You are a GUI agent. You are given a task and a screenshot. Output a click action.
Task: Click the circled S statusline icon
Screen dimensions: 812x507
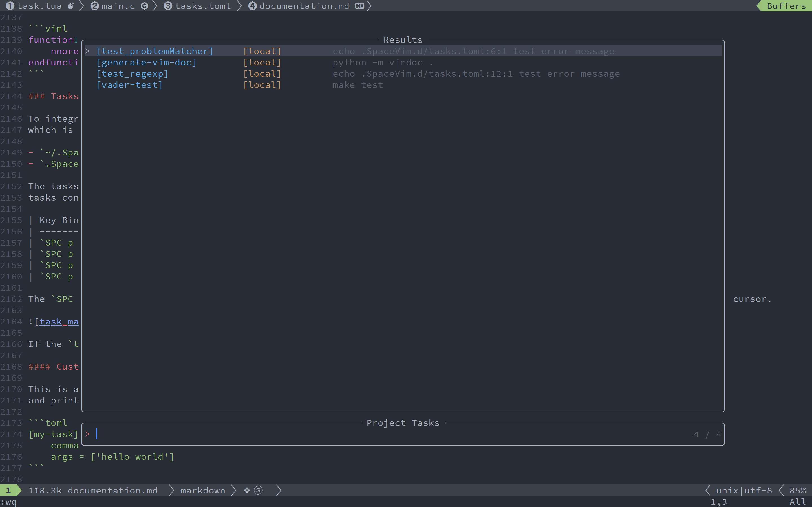click(258, 490)
